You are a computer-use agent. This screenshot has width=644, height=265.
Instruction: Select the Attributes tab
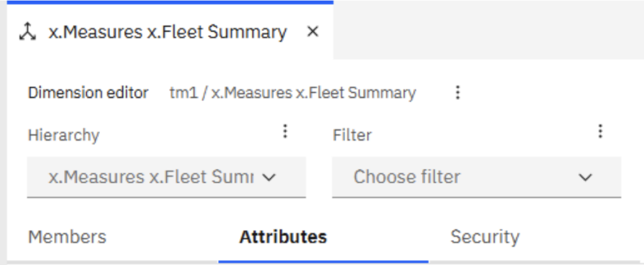click(283, 237)
